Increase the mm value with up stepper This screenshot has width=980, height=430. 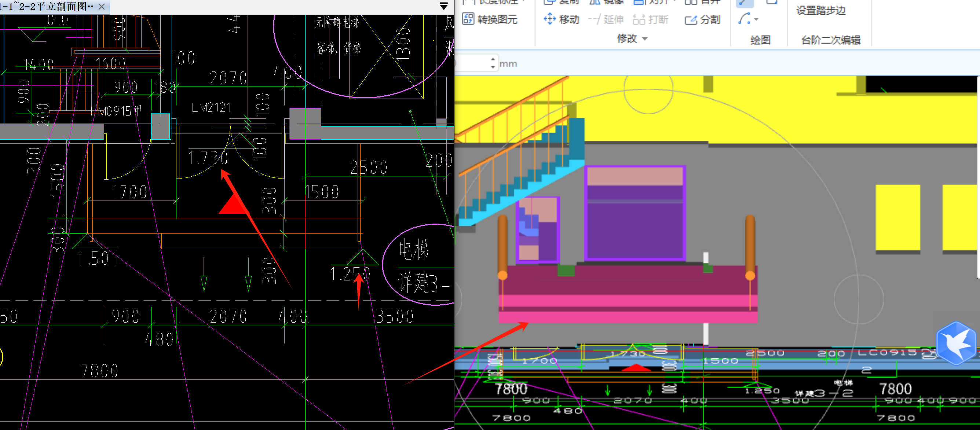click(x=493, y=59)
